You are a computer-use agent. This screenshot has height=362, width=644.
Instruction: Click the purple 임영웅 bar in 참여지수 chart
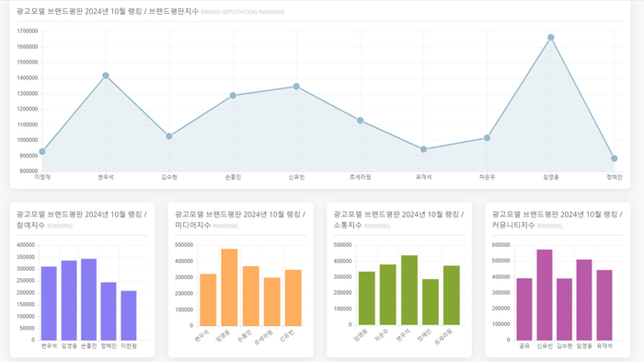click(69, 300)
